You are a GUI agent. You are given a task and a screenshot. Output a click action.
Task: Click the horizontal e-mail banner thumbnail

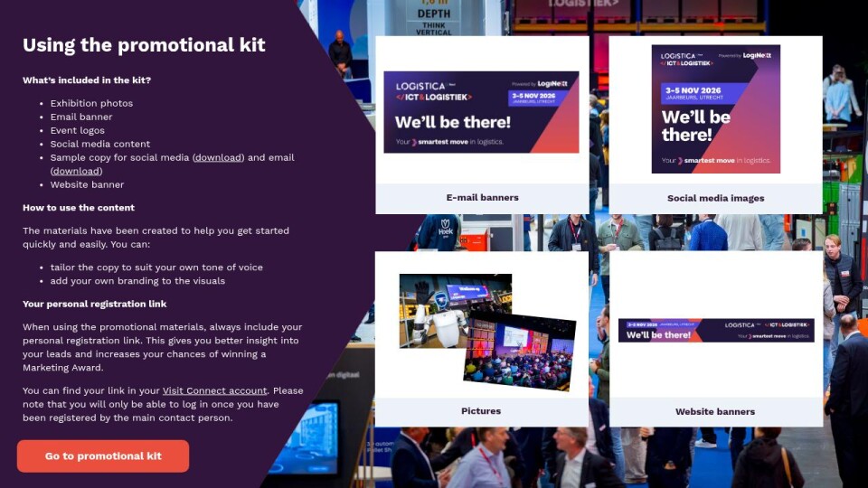[x=481, y=112]
